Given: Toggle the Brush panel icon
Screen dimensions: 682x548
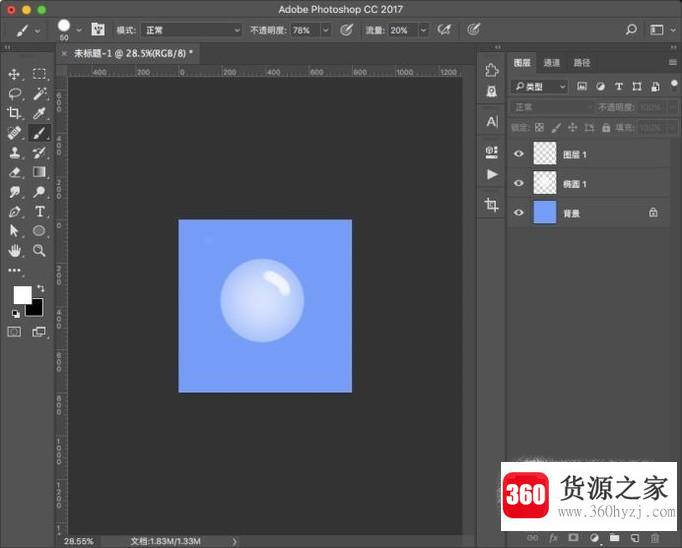Looking at the screenshot, I should tap(98, 30).
